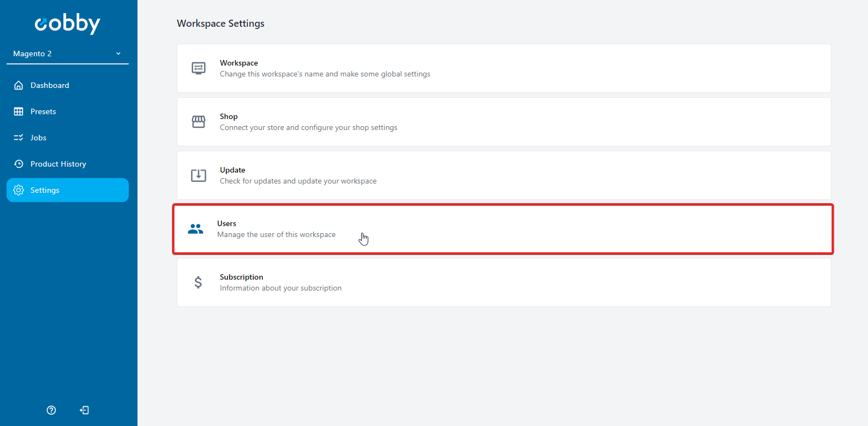Click the chevron beside Magento 2
Screen dimensions: 868x426
118,54
